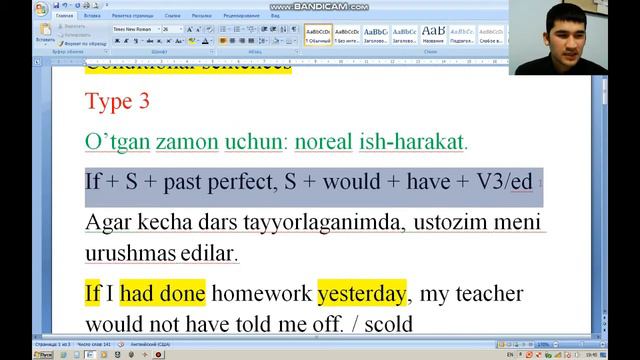Apply strikethrough formatting
Screen dimensions: 640x360
(x=150, y=41)
